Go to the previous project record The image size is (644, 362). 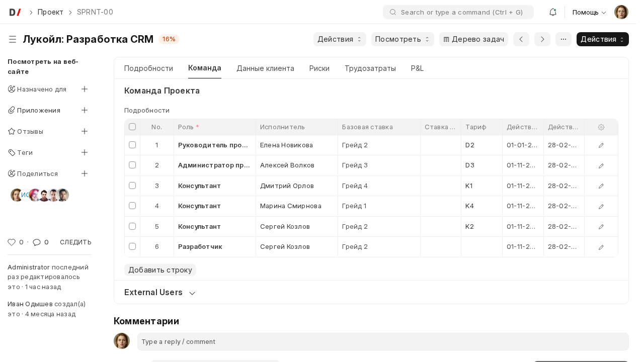click(x=521, y=39)
